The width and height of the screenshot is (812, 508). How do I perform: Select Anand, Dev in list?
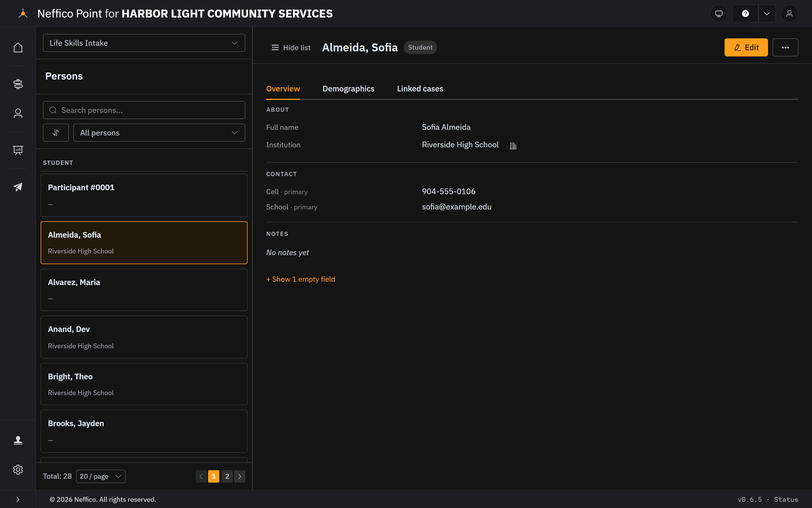click(144, 337)
